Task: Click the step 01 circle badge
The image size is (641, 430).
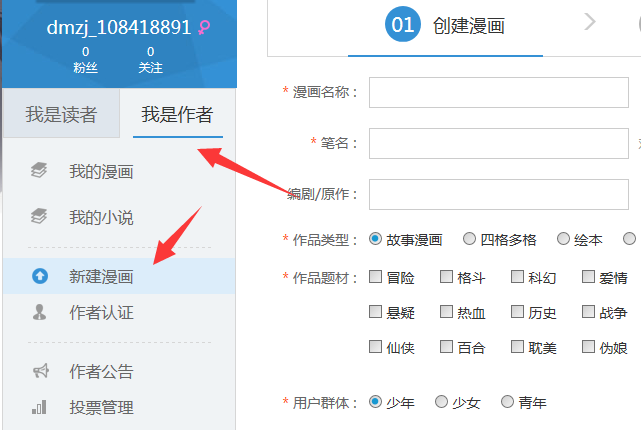Action: click(402, 26)
